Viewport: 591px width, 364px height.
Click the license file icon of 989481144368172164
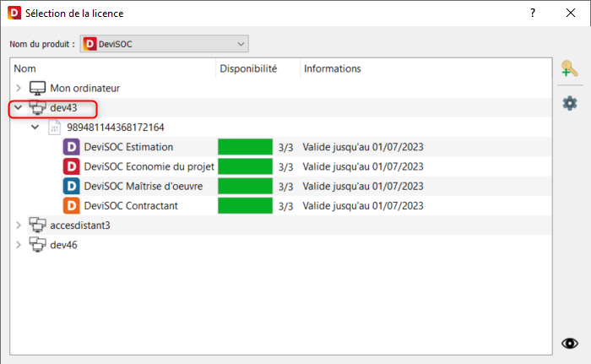(x=54, y=128)
